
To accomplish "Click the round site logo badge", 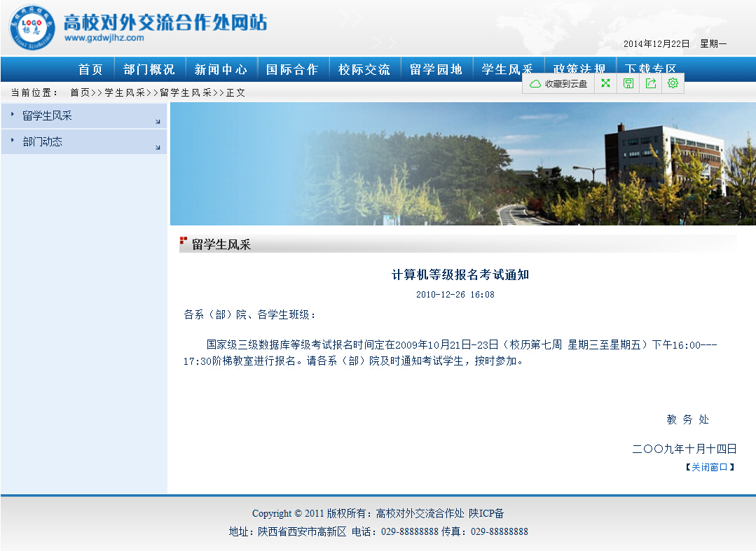I will pos(32,27).
